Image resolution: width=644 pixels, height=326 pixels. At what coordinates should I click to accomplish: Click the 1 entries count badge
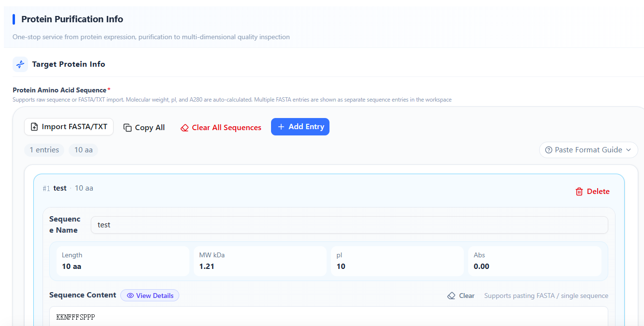[x=44, y=150]
